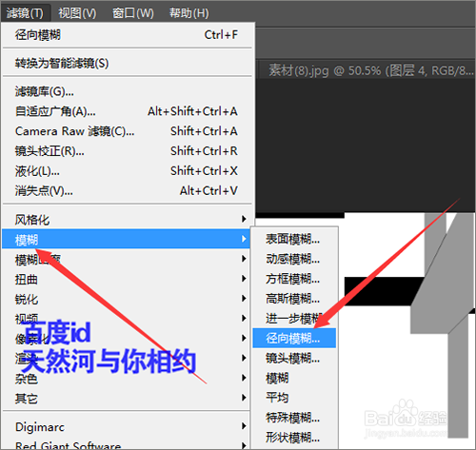Expand the Digimarc submenu

point(127,426)
